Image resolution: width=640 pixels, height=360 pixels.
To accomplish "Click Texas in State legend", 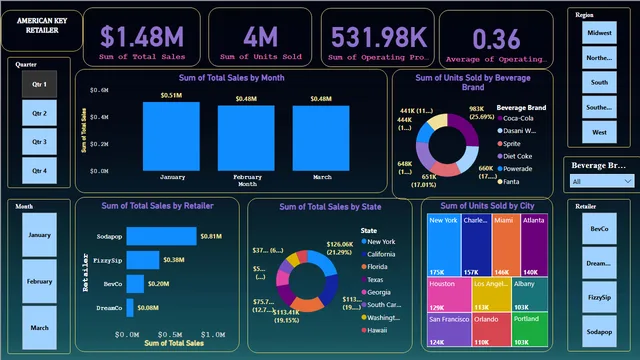I will [372, 280].
